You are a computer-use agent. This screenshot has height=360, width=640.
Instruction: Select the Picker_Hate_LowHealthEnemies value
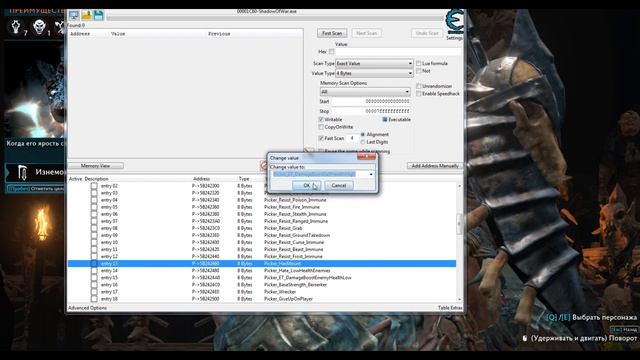point(297,271)
